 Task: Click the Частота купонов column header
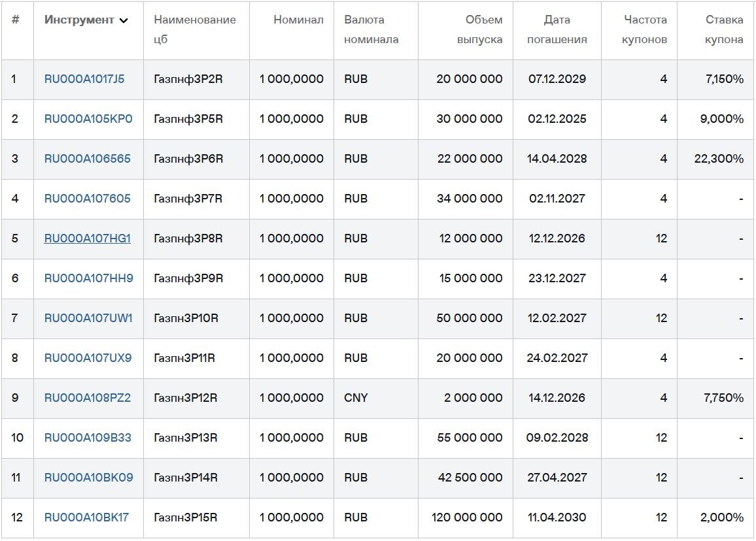643,30
